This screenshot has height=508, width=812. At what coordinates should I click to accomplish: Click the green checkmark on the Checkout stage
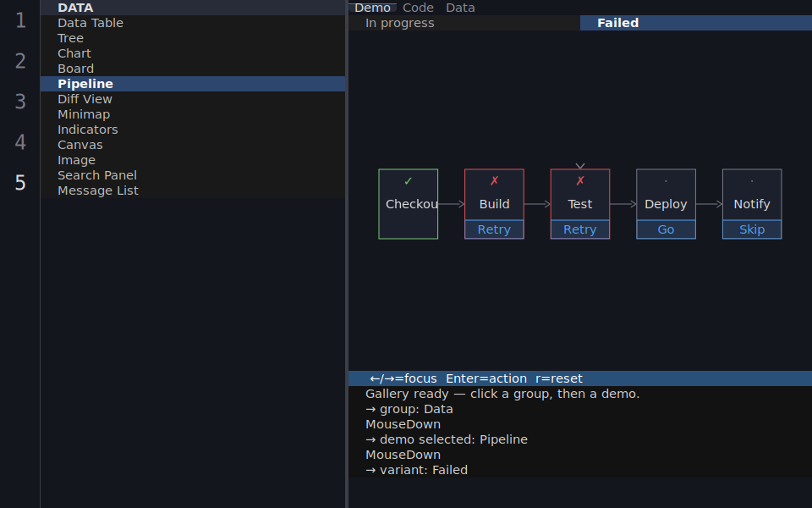tap(408, 181)
